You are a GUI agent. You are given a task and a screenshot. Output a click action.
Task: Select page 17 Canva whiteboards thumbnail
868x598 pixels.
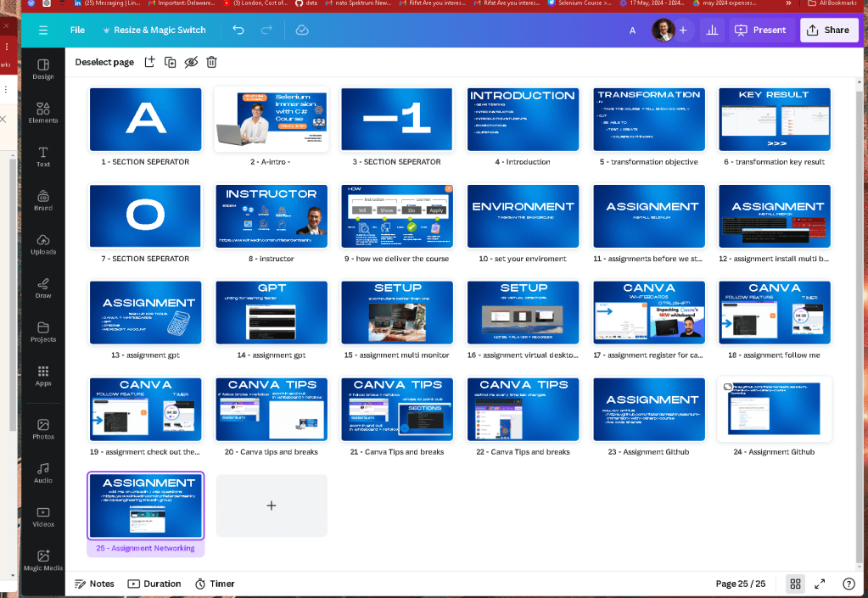(x=649, y=312)
